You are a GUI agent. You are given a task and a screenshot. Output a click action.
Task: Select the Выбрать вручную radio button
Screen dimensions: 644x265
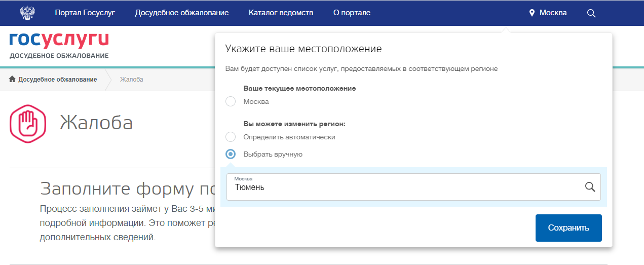pyautogui.click(x=231, y=154)
